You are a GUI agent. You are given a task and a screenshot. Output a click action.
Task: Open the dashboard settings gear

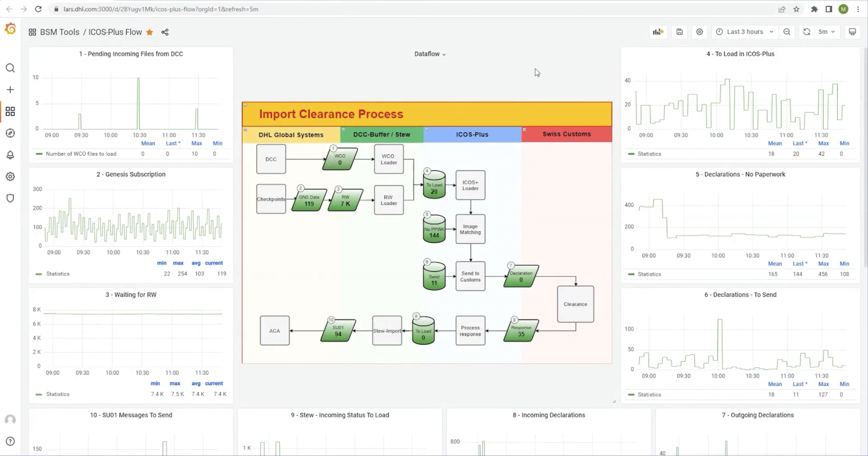coord(699,32)
